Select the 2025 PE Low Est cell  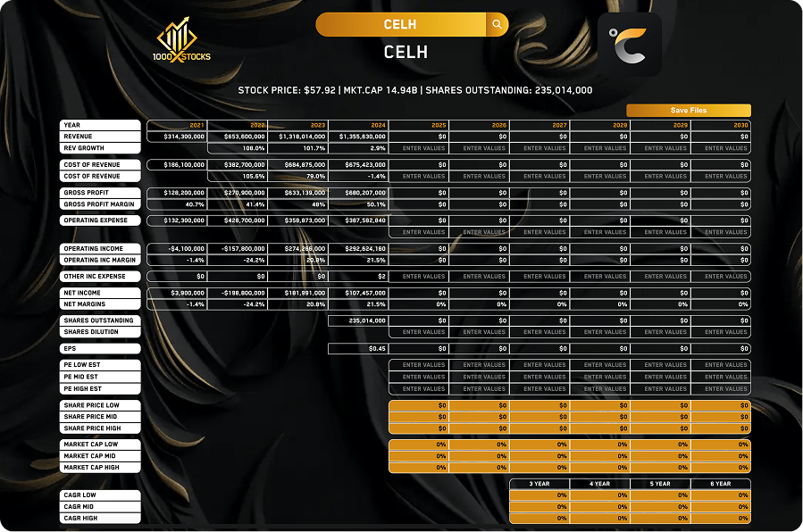point(419,365)
